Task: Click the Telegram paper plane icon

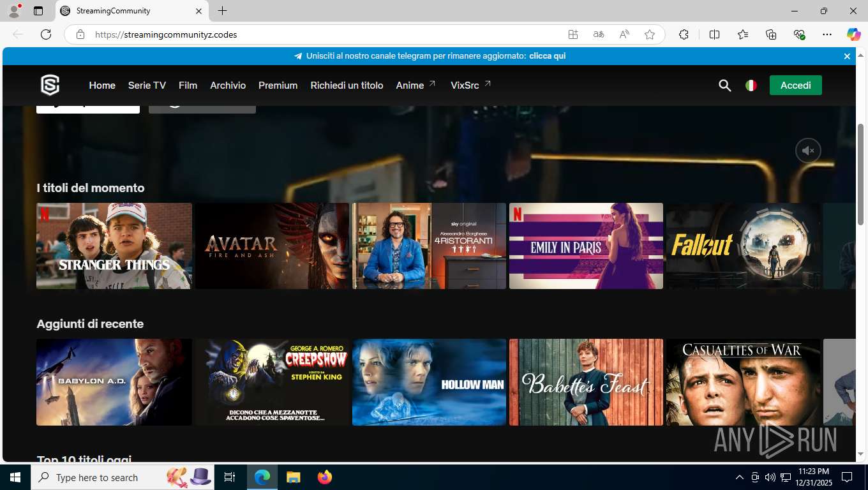Action: click(298, 56)
